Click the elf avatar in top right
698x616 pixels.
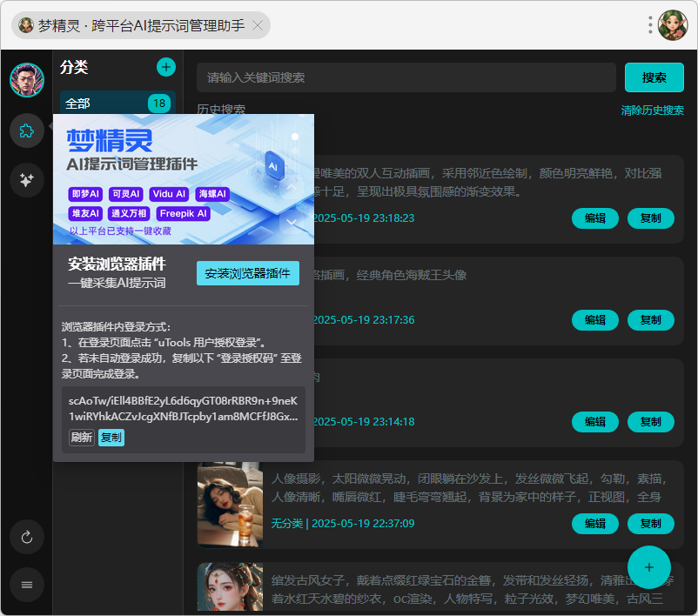click(673, 25)
